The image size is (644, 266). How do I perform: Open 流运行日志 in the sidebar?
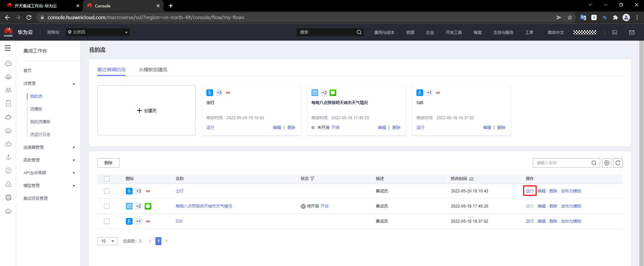coord(40,135)
